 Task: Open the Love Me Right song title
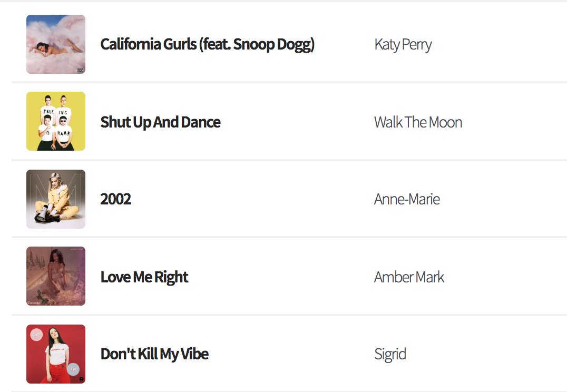144,277
